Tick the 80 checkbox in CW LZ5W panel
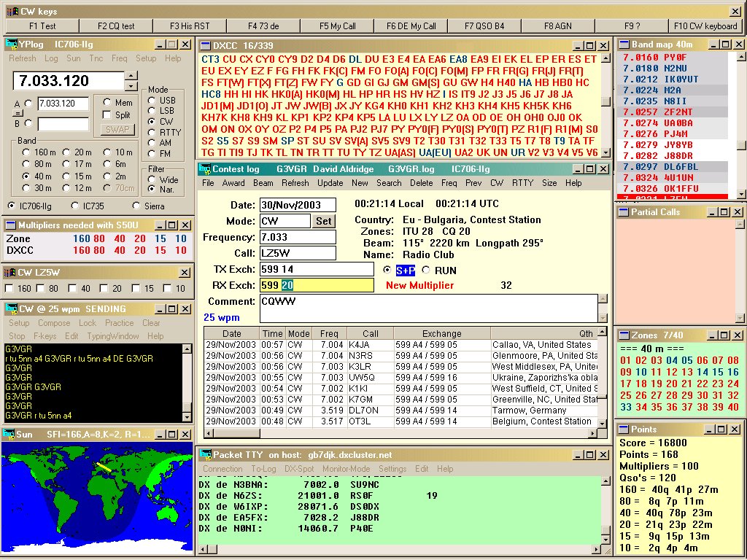Screen dimensions: 747x560 (41, 289)
